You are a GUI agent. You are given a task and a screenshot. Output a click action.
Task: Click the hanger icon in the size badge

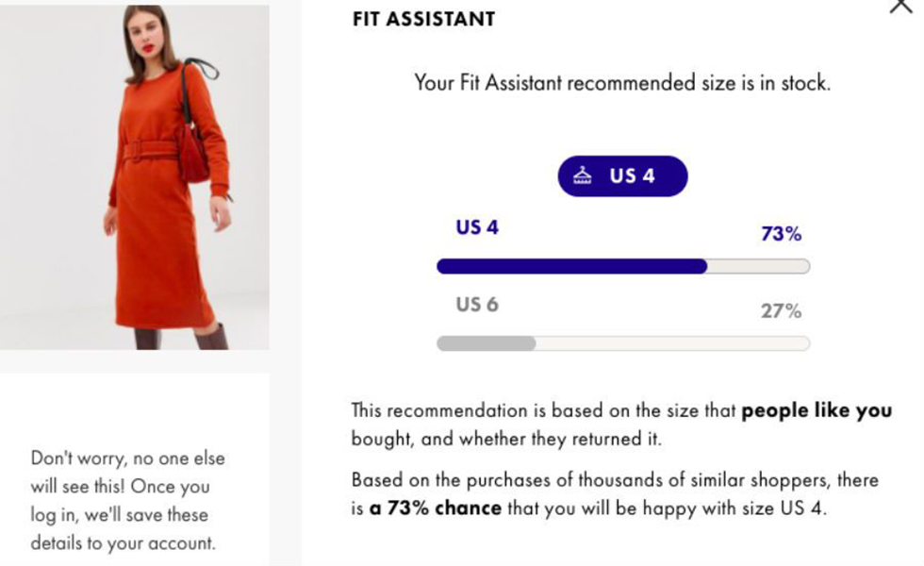[583, 175]
